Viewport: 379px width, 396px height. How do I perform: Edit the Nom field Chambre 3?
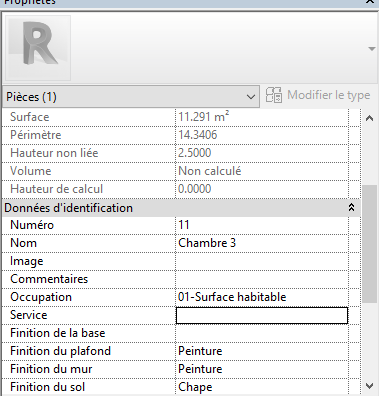[262, 243]
